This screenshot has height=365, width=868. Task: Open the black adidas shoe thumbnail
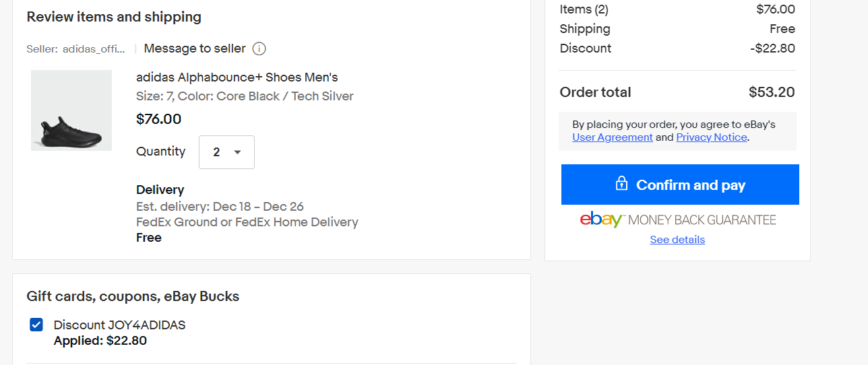click(x=71, y=110)
